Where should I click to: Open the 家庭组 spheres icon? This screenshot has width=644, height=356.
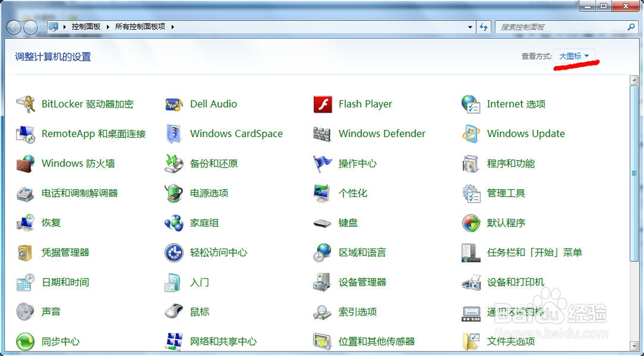coord(174,223)
